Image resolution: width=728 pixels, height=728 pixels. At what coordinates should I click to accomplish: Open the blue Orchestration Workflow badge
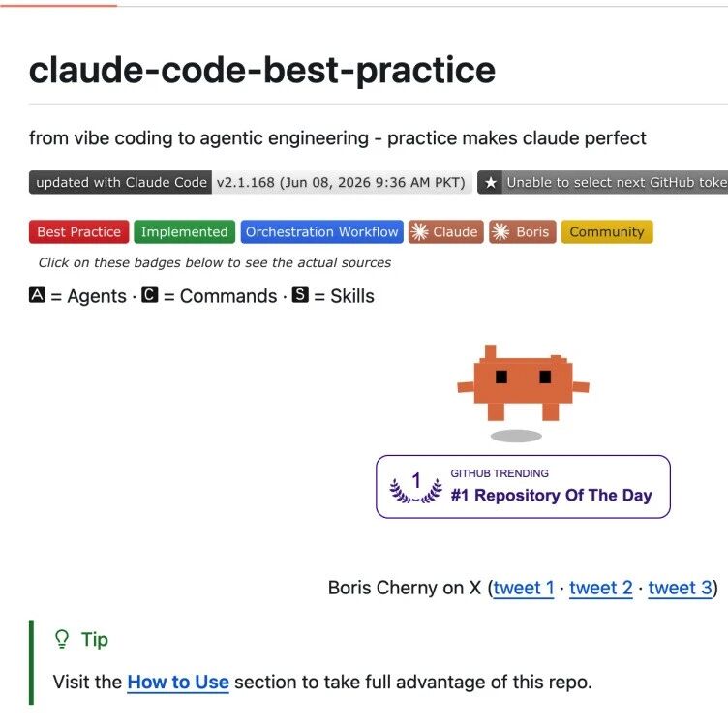[x=322, y=231]
